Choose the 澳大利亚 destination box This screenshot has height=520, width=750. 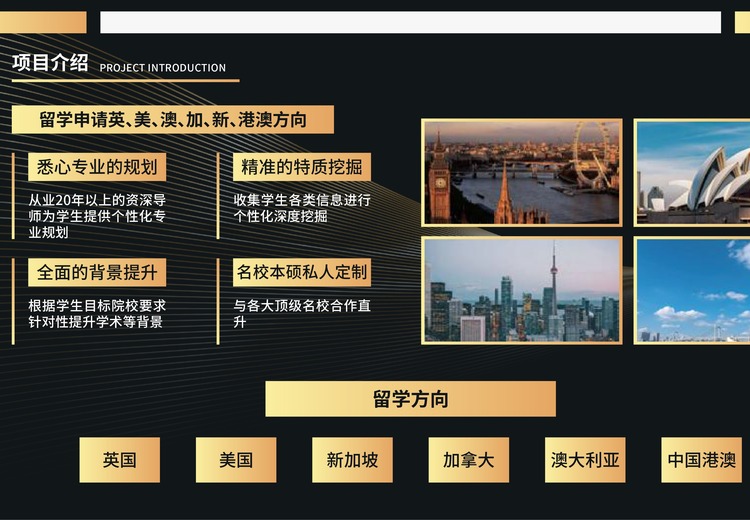585,460
